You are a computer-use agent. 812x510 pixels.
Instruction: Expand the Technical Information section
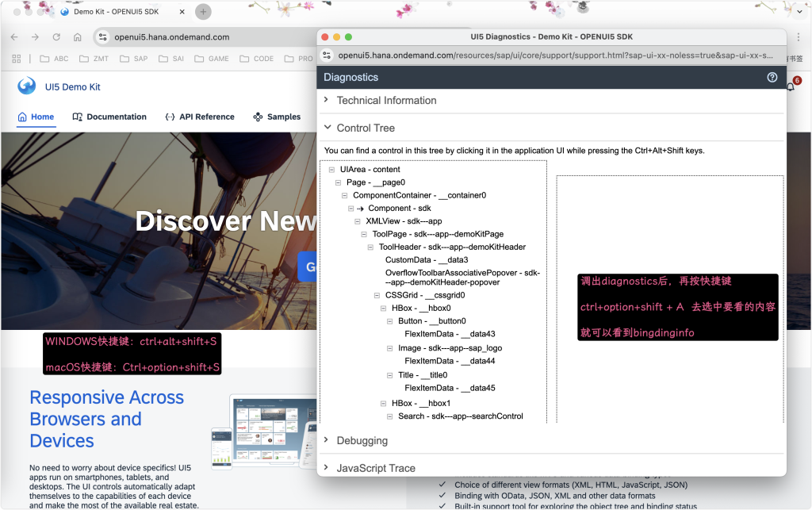pos(386,101)
